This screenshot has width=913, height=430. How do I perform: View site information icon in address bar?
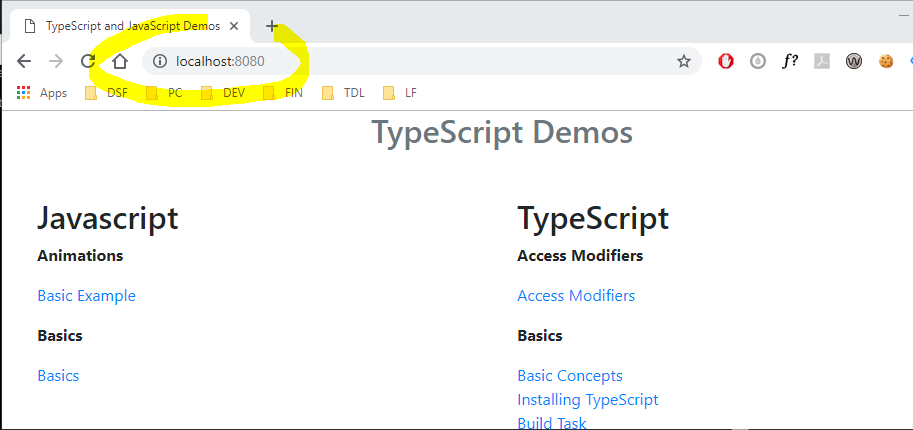[159, 61]
